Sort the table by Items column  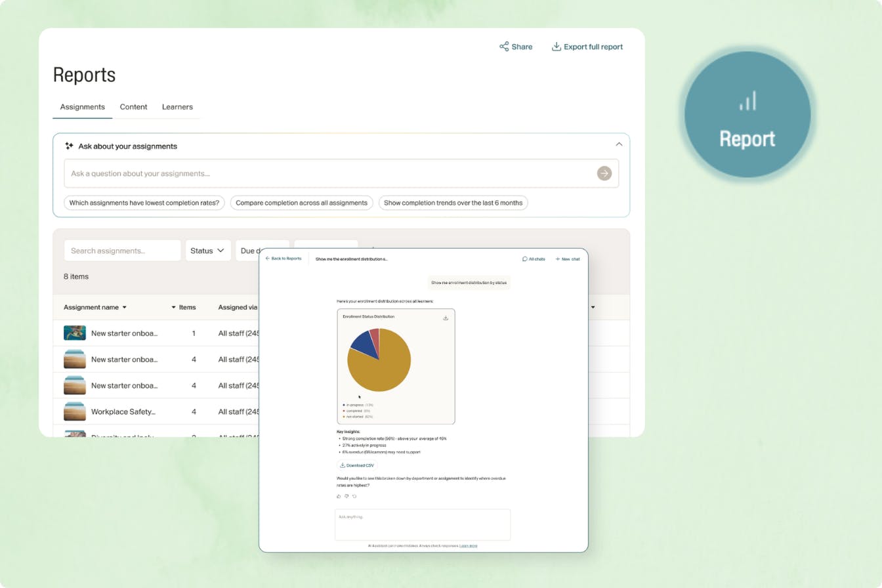point(184,307)
